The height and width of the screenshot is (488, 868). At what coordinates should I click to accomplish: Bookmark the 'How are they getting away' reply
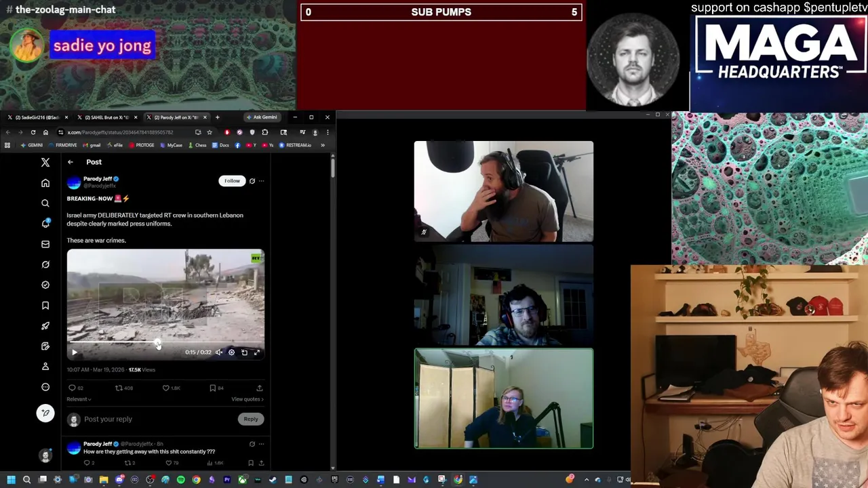(251, 463)
